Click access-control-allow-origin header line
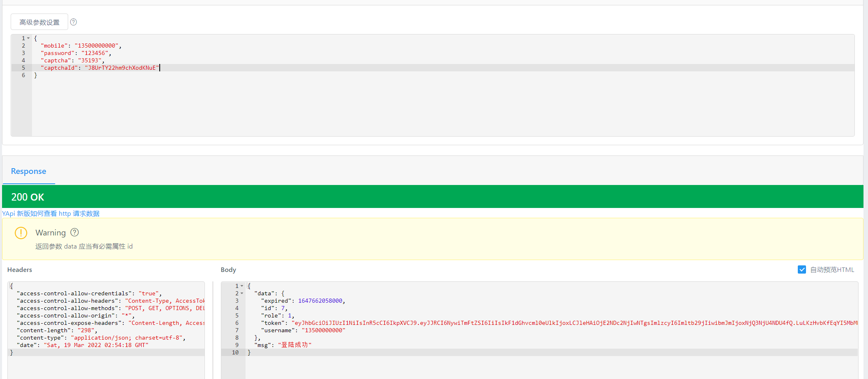Screen dimensions: 868x379 (76, 315)
